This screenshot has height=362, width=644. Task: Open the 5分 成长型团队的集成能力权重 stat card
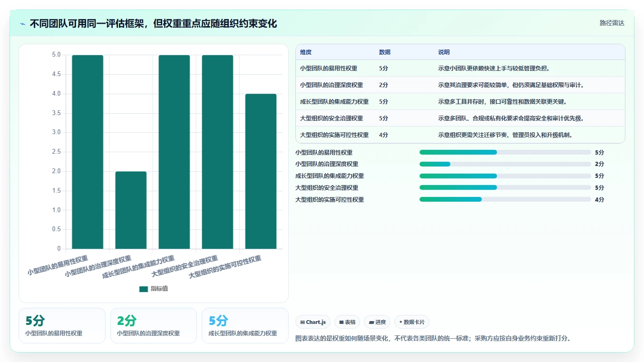(245, 325)
